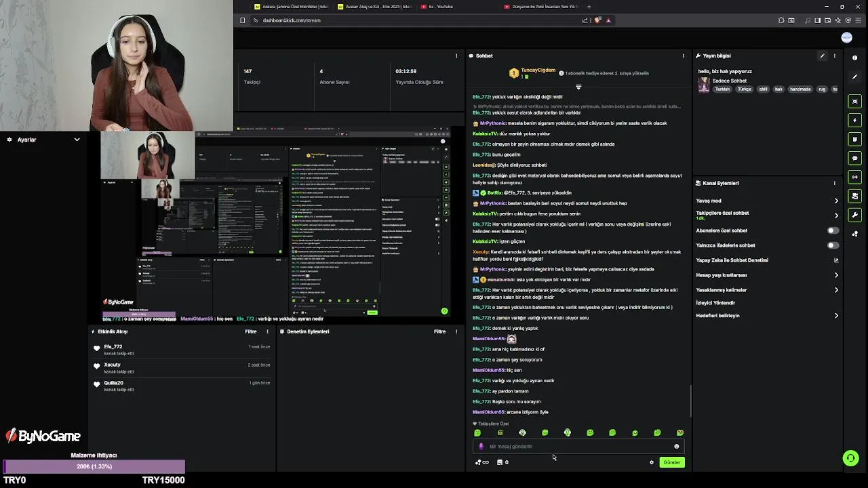This screenshot has width=868, height=488.
Task: Collapse the pinned gift banner arrow in chat
Action: pos(578,87)
